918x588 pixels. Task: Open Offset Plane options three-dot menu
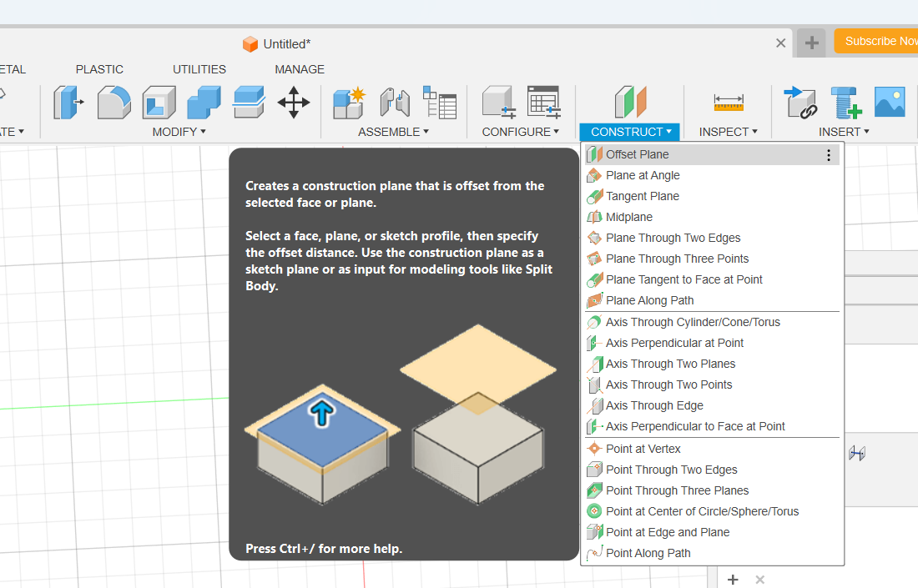click(x=829, y=154)
